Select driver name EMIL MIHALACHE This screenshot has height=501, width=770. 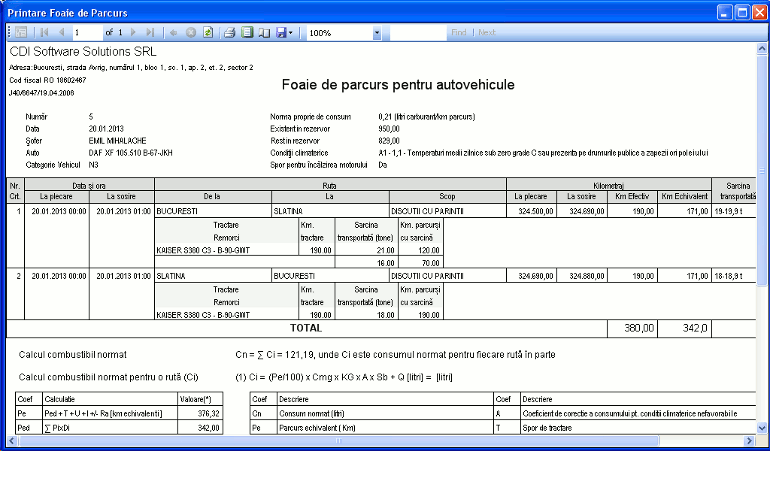pyautogui.click(x=117, y=140)
